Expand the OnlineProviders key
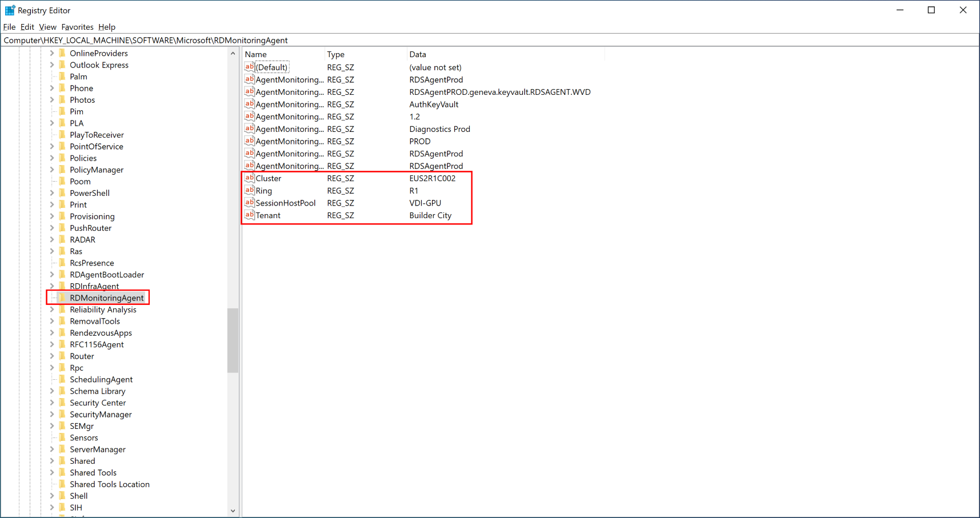The width and height of the screenshot is (980, 518). [x=52, y=53]
